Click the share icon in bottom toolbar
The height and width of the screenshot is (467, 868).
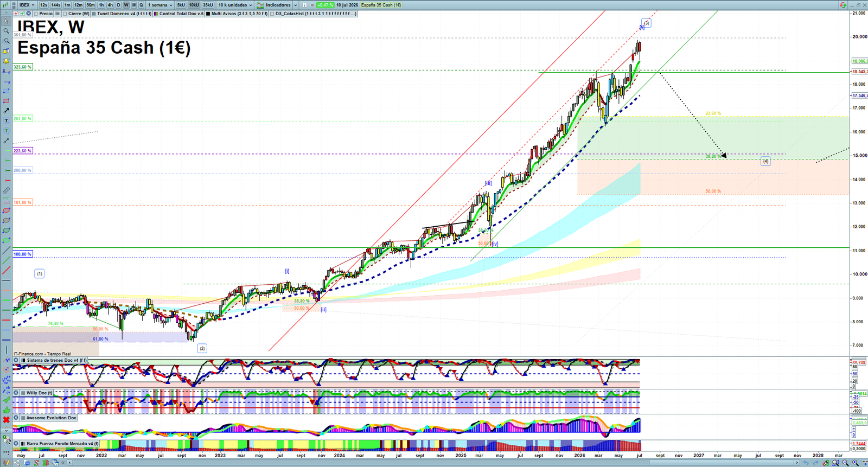click(17, 463)
